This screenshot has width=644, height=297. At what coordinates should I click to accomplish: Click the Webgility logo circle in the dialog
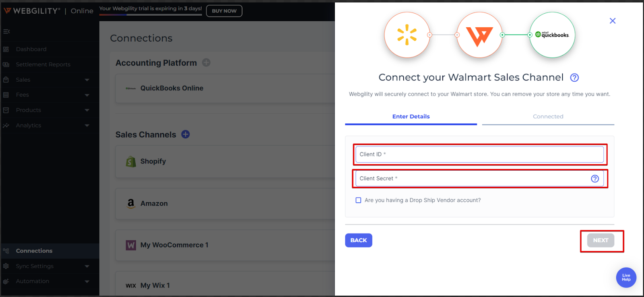[479, 35]
